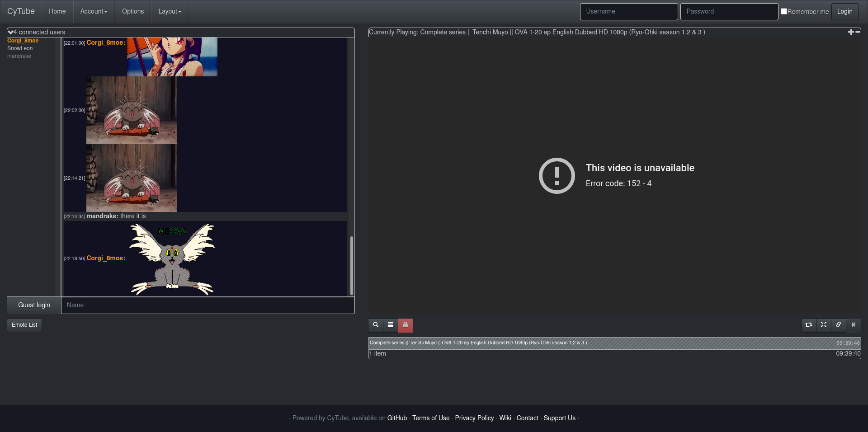Click the skip-forward voteskip icon
The width and height of the screenshot is (868, 432).
[x=854, y=325]
